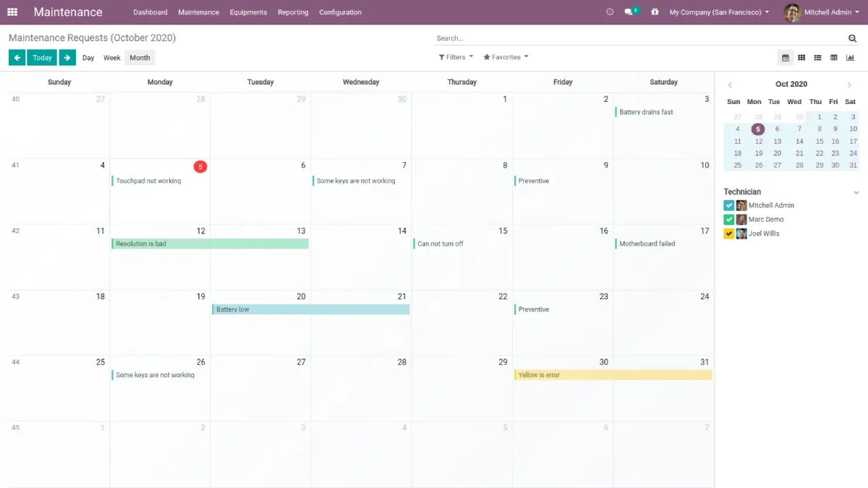The width and height of the screenshot is (868, 488).
Task: Switch to kanban view icon
Action: coord(801,58)
